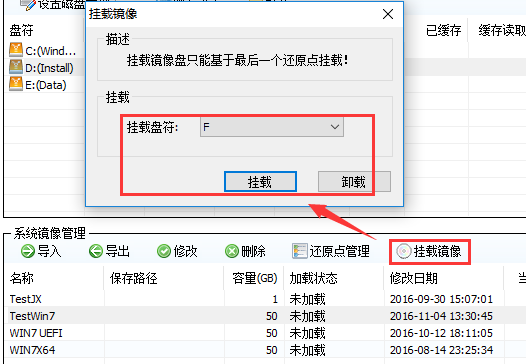The image size is (526, 364).
Task: Select the E:(Data) drive icon
Action: (x=16, y=84)
